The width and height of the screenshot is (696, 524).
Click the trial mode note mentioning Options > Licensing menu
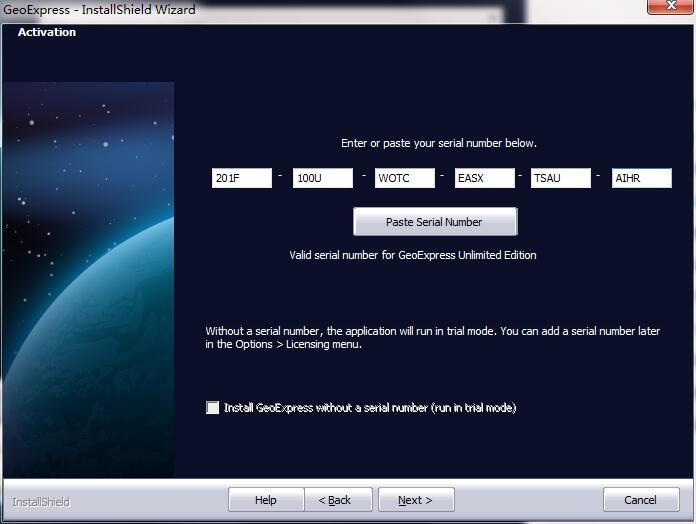click(x=432, y=338)
